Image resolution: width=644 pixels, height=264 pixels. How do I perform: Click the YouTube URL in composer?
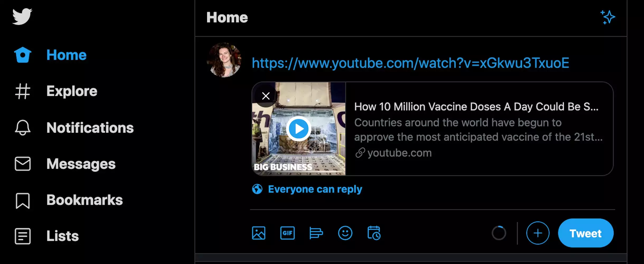410,63
